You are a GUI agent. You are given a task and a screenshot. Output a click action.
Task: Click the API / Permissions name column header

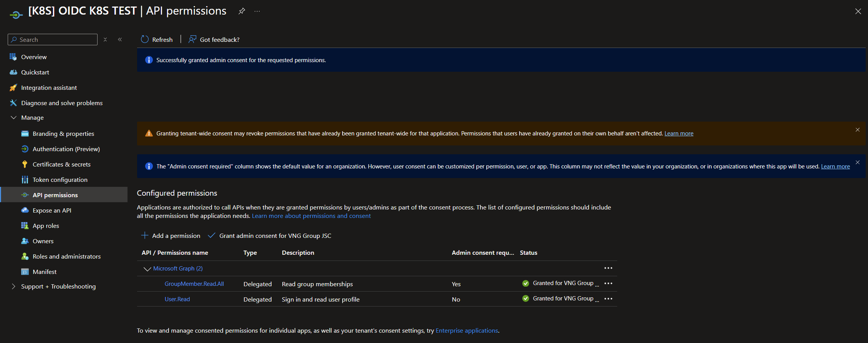coord(175,252)
